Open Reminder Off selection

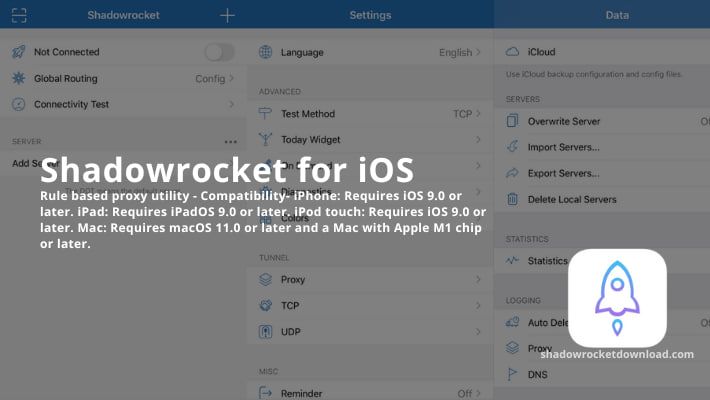pos(469,393)
